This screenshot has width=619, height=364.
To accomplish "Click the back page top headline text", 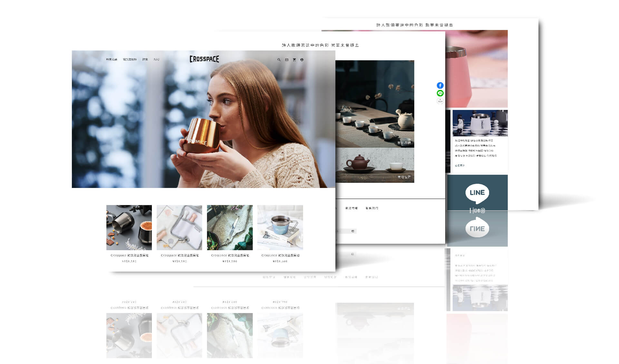I will pyautogui.click(x=415, y=25).
